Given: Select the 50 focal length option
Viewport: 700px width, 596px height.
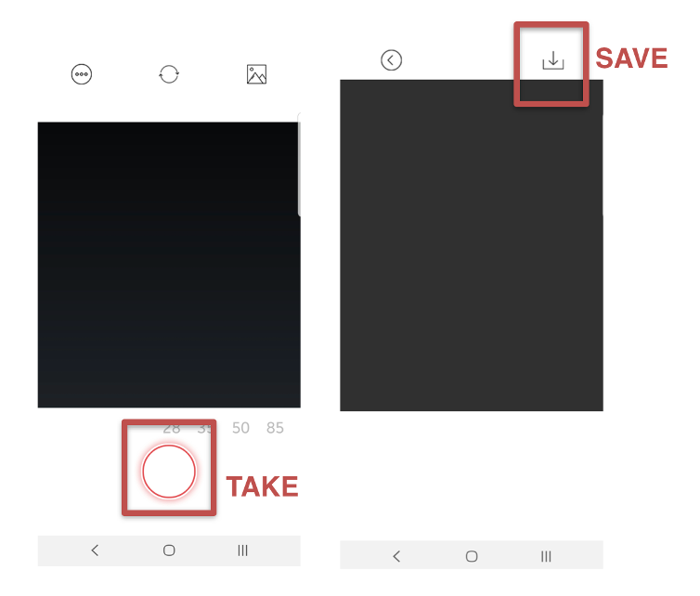Looking at the screenshot, I should 240,428.
